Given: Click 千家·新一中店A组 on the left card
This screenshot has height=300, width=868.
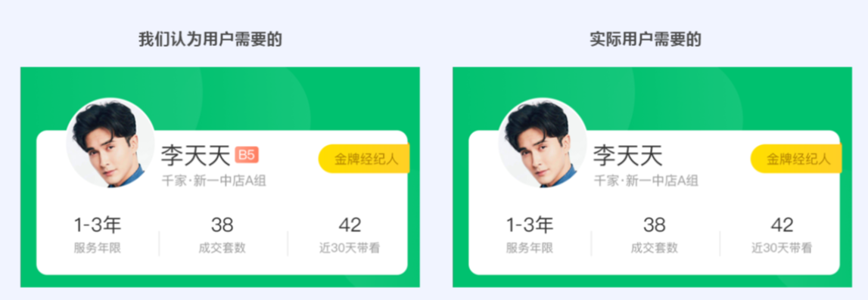Looking at the screenshot, I should (213, 181).
